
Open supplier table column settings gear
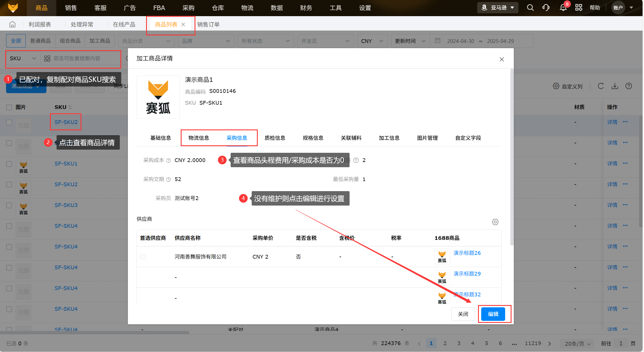click(495, 222)
